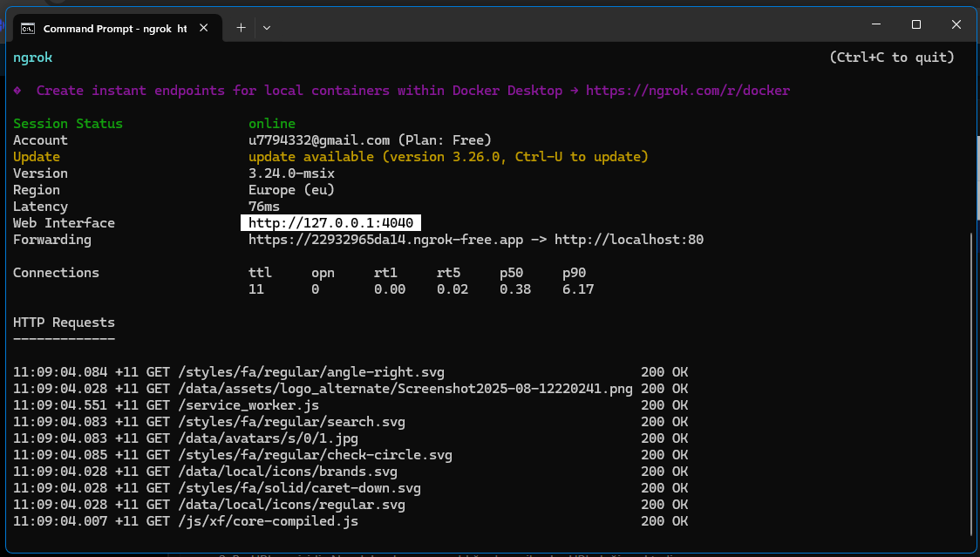Click the 'Region' label
This screenshot has height=557, width=980.
(37, 190)
